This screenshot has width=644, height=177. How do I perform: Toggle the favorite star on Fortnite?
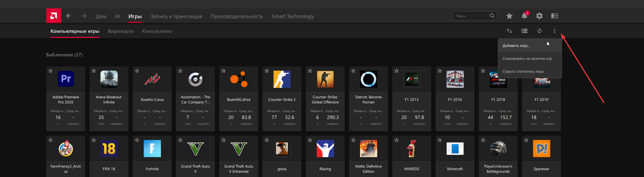(x=137, y=140)
